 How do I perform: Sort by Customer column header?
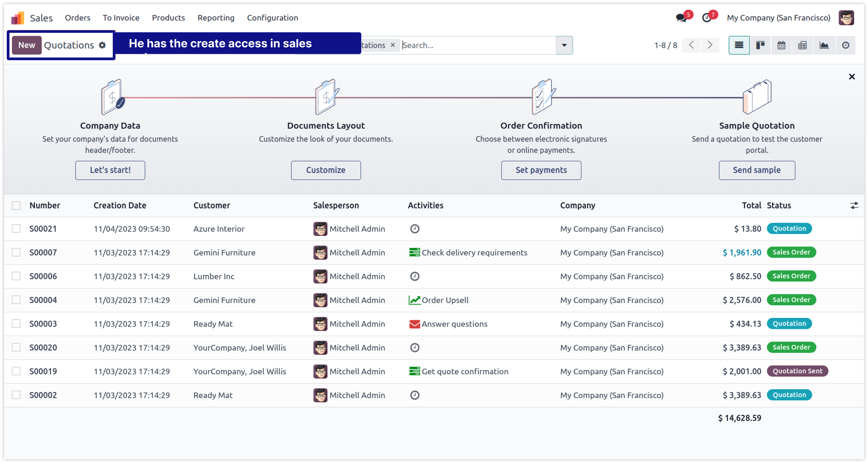click(212, 205)
